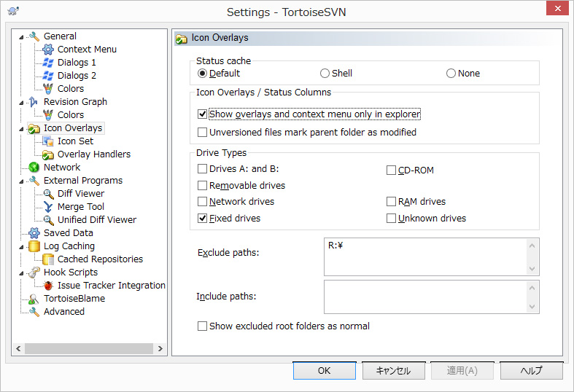Click tree horizontal scrollbar right arrow
This screenshot has height=392, width=574.
tap(160, 348)
